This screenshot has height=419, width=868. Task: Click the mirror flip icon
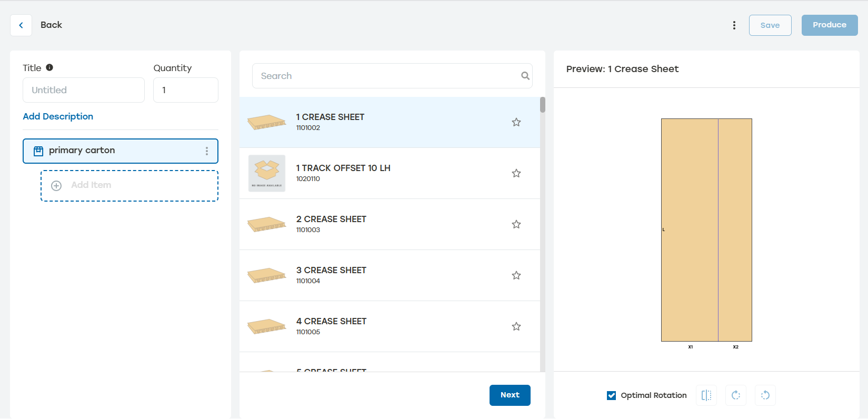706,395
